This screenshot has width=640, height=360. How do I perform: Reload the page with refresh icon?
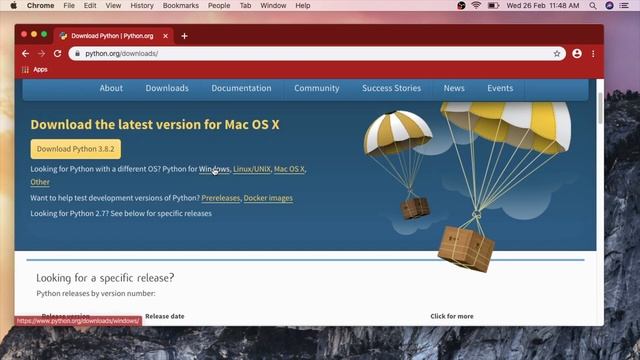click(x=58, y=53)
